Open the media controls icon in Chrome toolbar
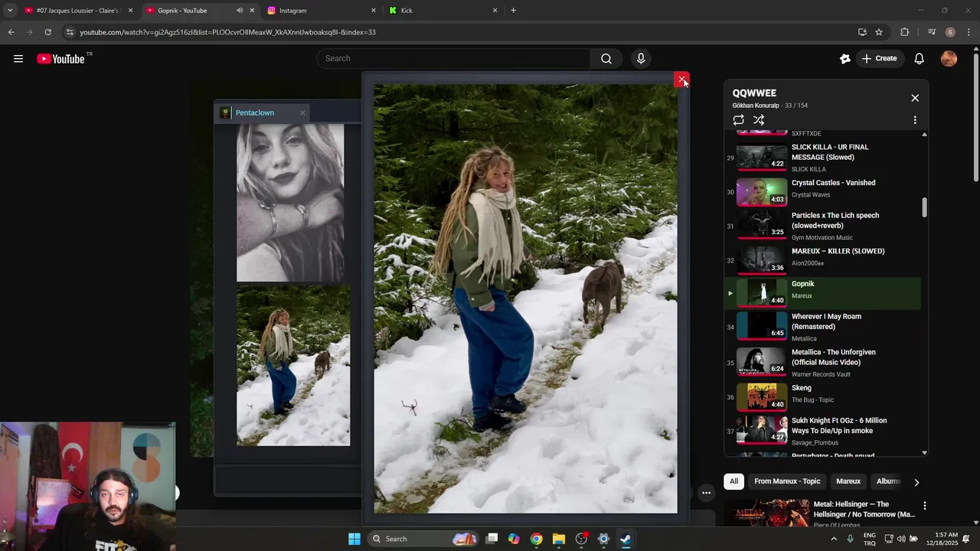The height and width of the screenshot is (551, 980). pos(932,32)
